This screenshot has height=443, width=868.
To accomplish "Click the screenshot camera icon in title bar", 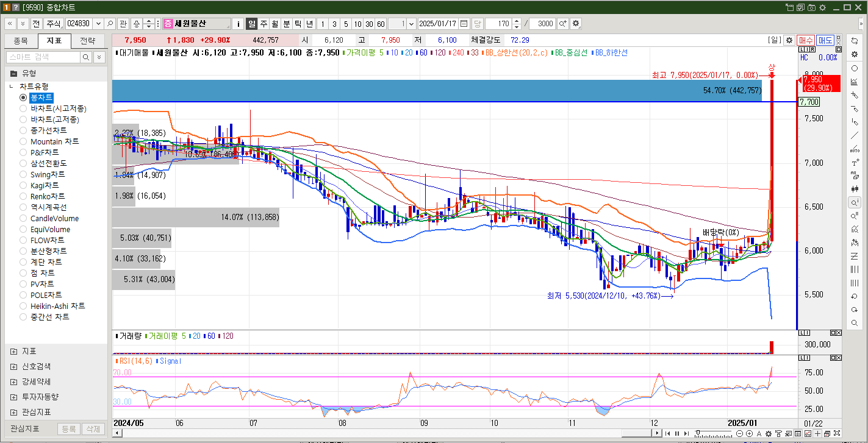I will (812, 7).
